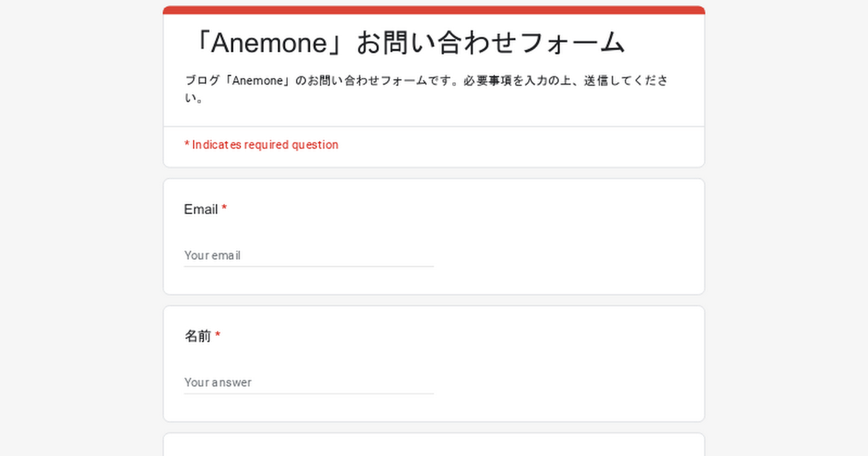Click the underline beneath "Your answer"
The height and width of the screenshot is (456, 868).
[308, 394]
